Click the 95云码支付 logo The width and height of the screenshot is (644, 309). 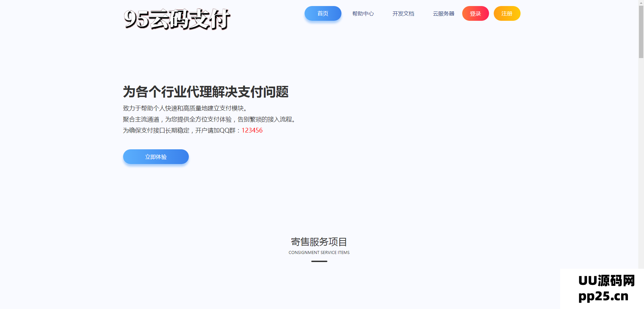point(177,19)
